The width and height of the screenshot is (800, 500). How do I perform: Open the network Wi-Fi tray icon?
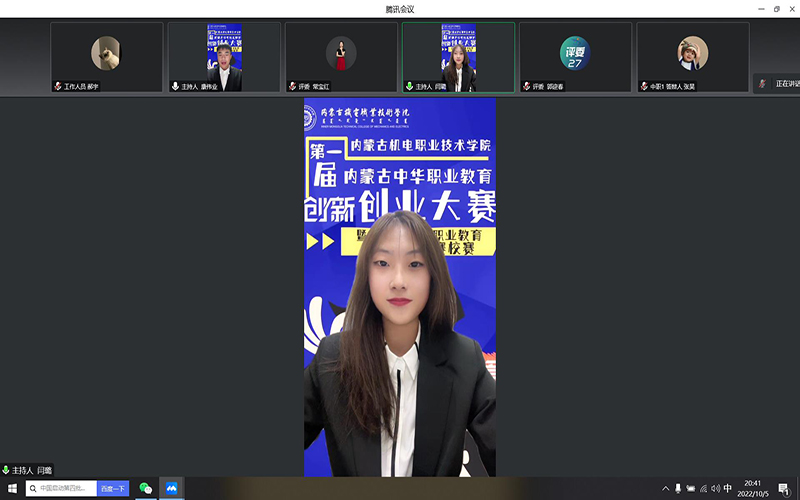tap(703, 488)
